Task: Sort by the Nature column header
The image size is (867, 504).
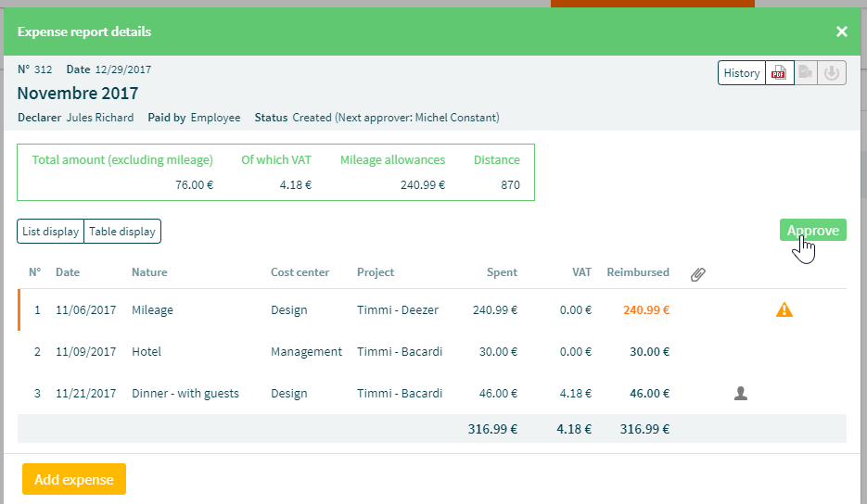Action: click(149, 272)
